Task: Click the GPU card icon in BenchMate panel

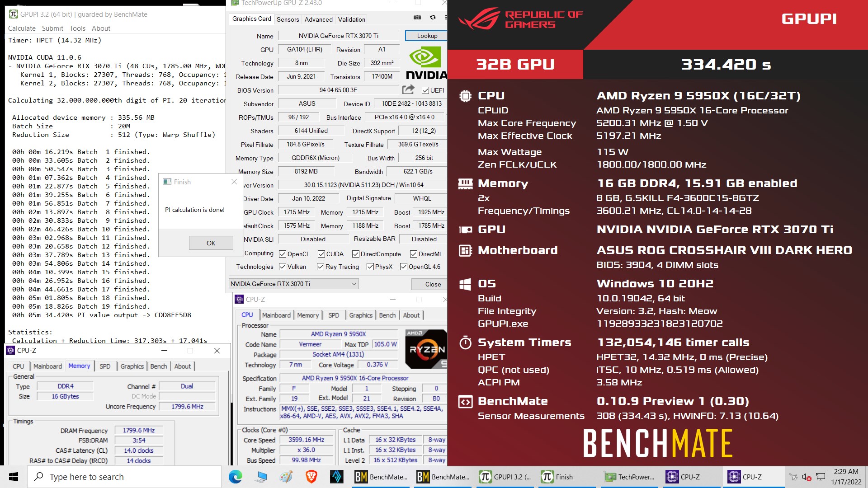Action: coord(465,230)
